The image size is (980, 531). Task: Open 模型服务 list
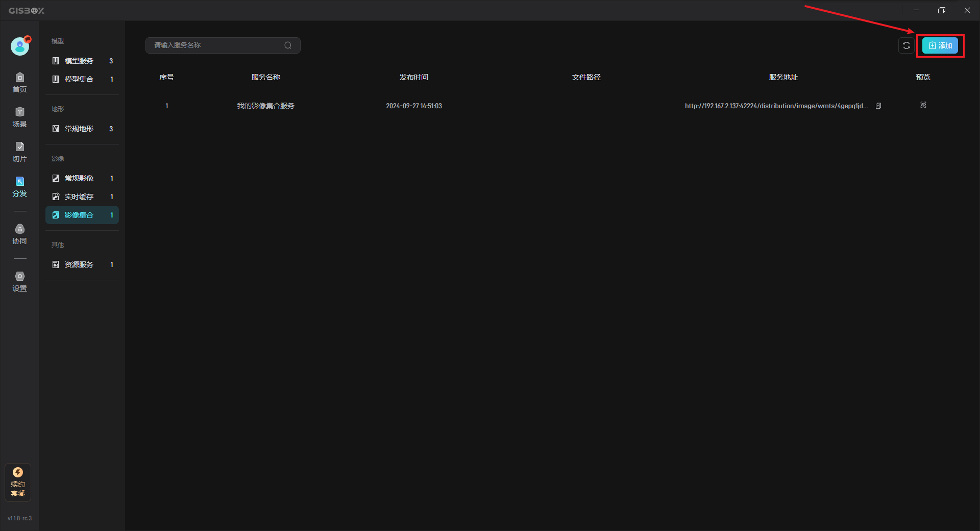point(82,61)
